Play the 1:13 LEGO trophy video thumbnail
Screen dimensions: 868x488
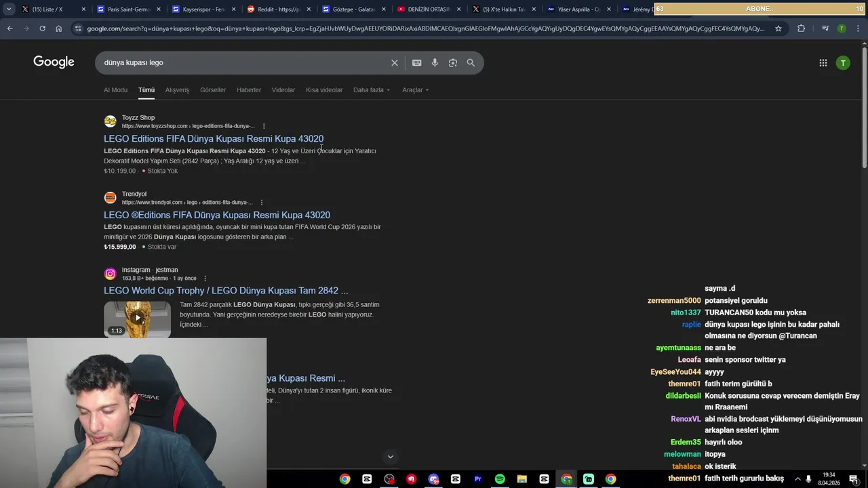pos(138,318)
